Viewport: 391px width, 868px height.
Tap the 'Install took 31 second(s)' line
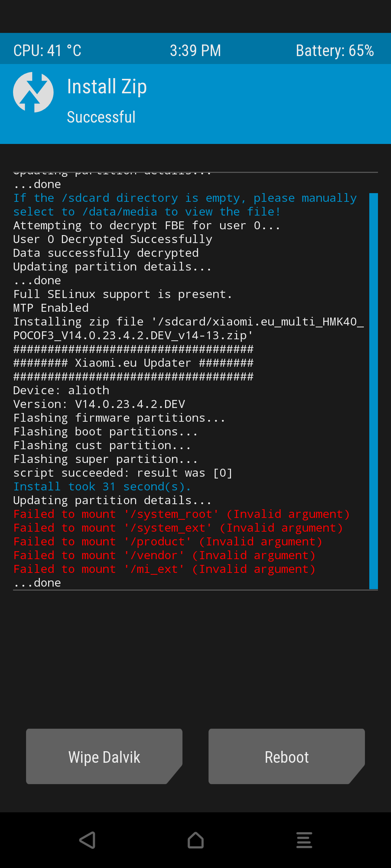tap(102, 487)
